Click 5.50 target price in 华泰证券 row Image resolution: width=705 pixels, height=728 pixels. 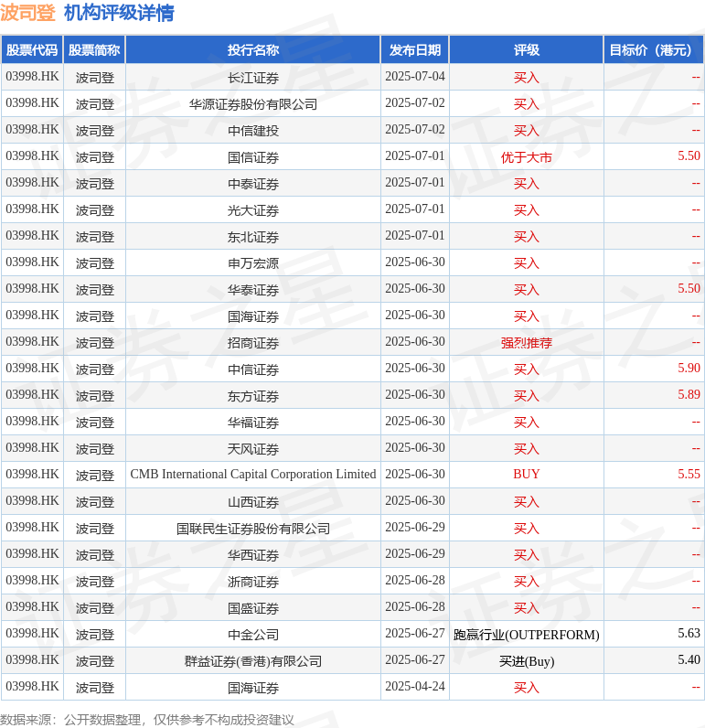coord(689,288)
